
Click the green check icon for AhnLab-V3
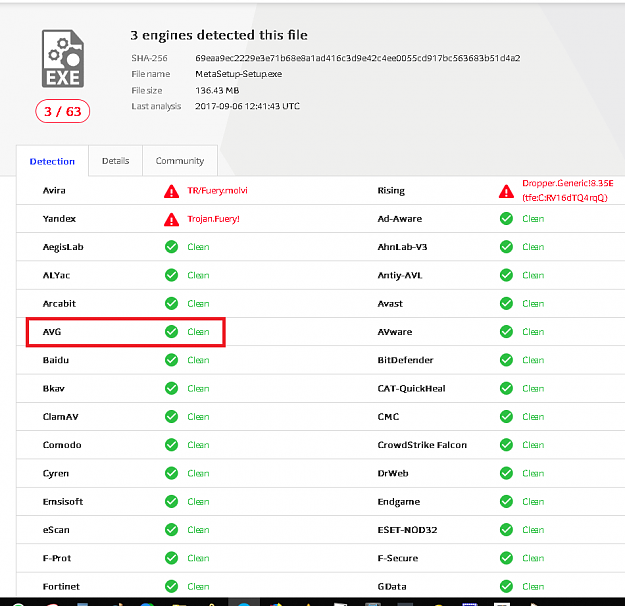tap(506, 247)
